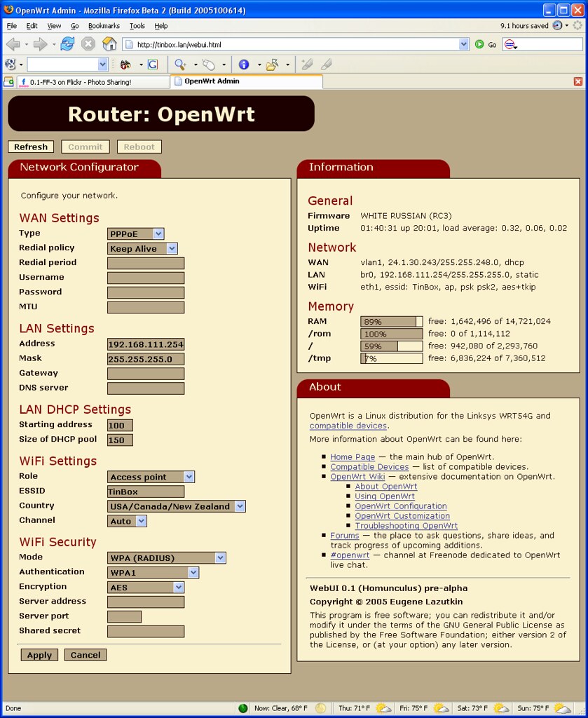
Task: Open the Redial policy Keep Alive dropdown
Action: click(x=142, y=249)
